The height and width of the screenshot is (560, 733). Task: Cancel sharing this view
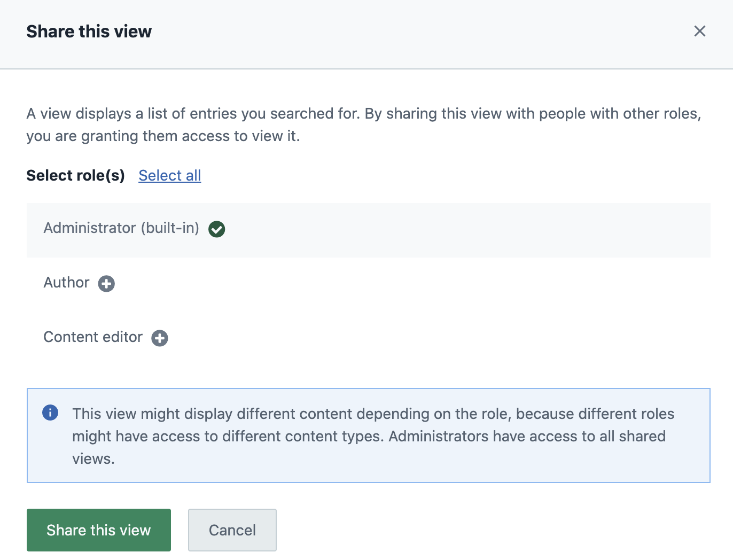[x=232, y=530]
